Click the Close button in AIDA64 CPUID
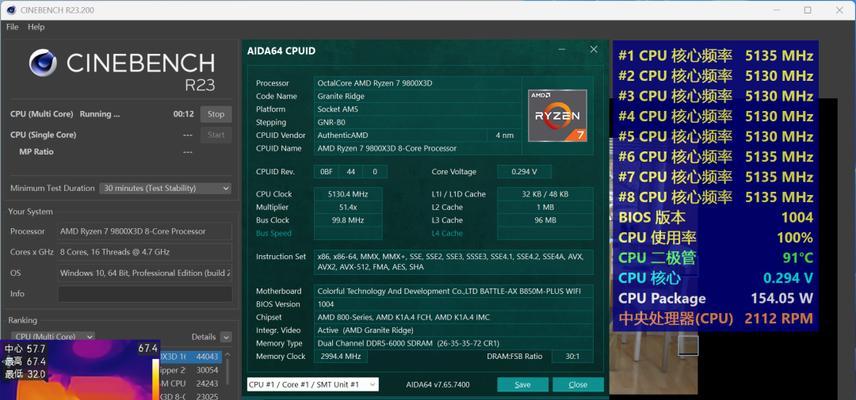 (578, 384)
